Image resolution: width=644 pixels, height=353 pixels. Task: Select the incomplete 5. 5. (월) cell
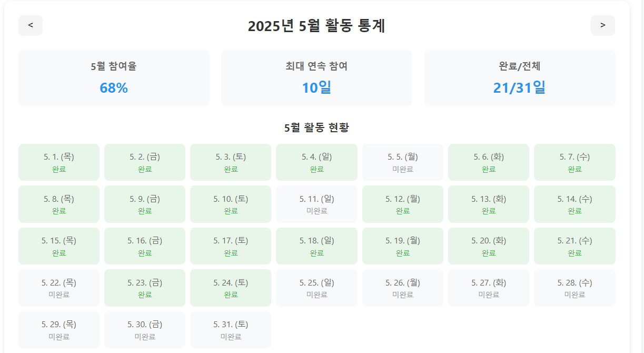[403, 162]
